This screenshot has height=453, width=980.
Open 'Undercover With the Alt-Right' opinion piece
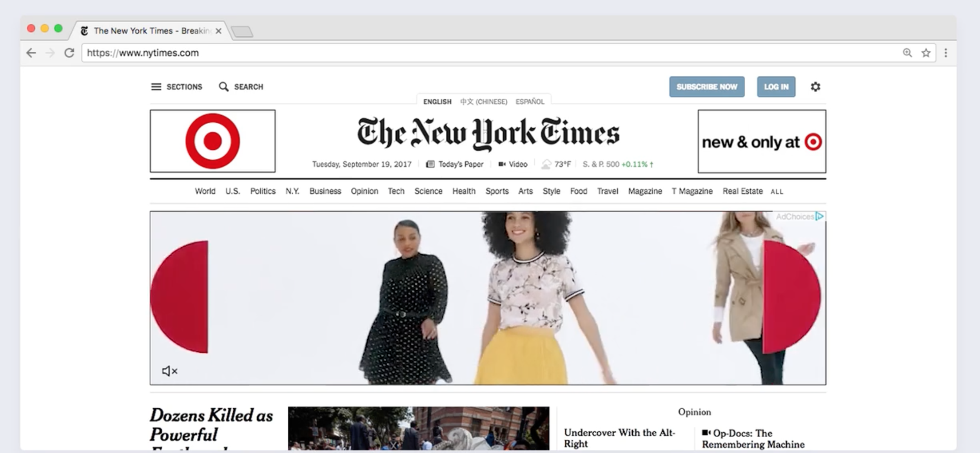(620, 438)
